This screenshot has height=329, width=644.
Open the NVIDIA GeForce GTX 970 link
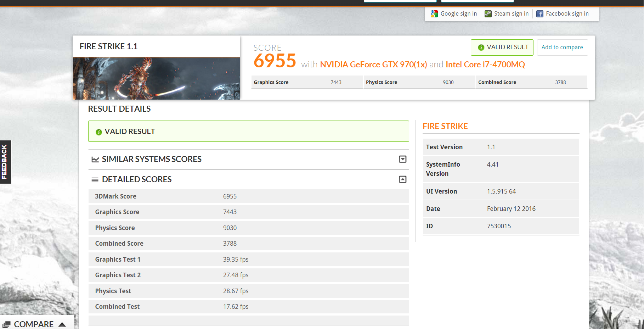coord(373,65)
